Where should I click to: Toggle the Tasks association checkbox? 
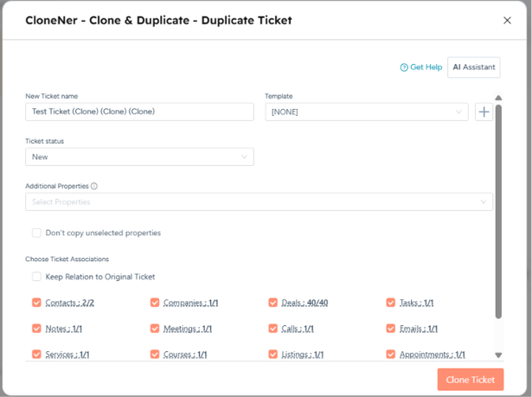(x=390, y=303)
